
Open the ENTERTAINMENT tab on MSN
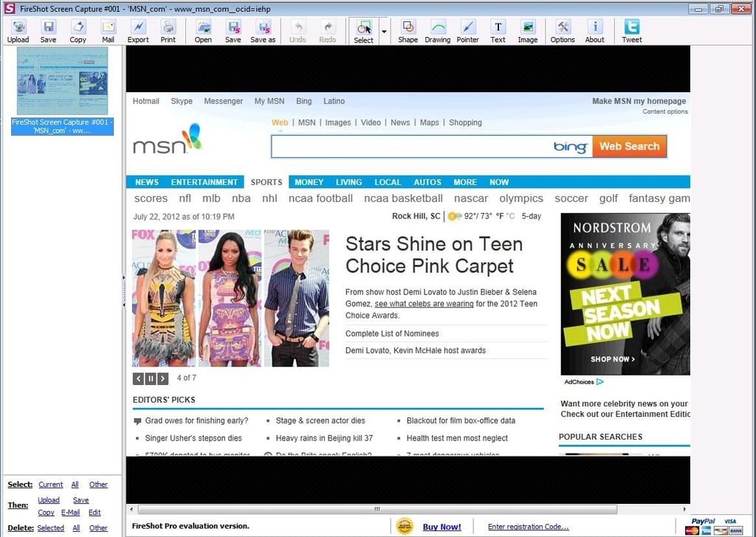click(204, 182)
